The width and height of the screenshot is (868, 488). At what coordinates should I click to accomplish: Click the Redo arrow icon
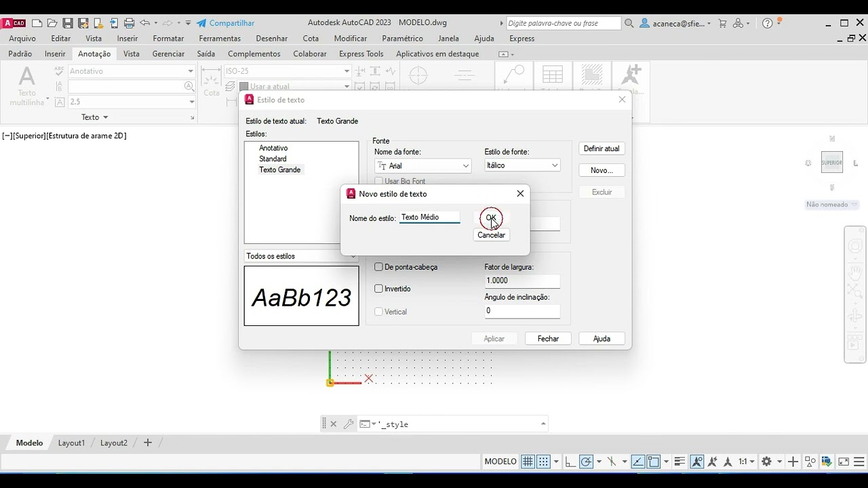pyautogui.click(x=169, y=23)
